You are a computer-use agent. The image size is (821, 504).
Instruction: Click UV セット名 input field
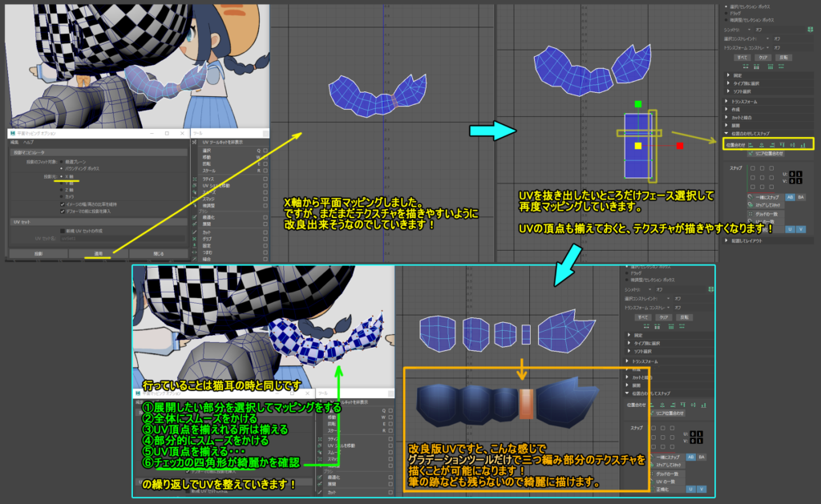coord(123,239)
